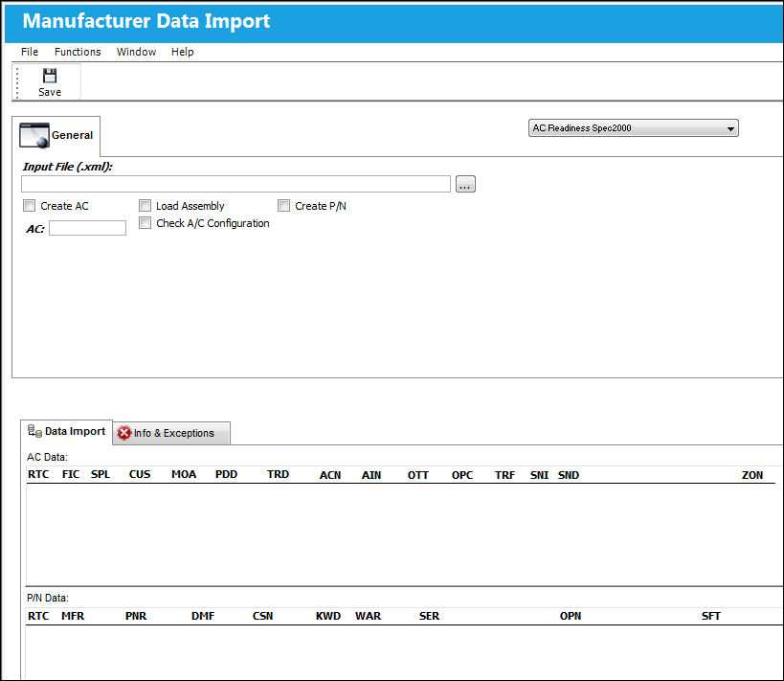Click the AIN column header in AC Data
Image resolution: width=784 pixels, height=681 pixels.
371,475
